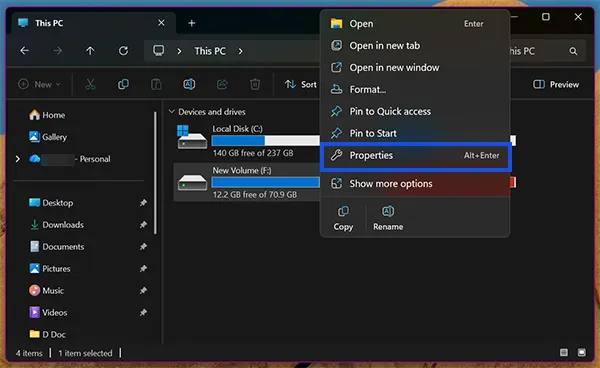The height and width of the screenshot is (368, 600).
Task: Go back with the left arrow
Action: (25, 51)
